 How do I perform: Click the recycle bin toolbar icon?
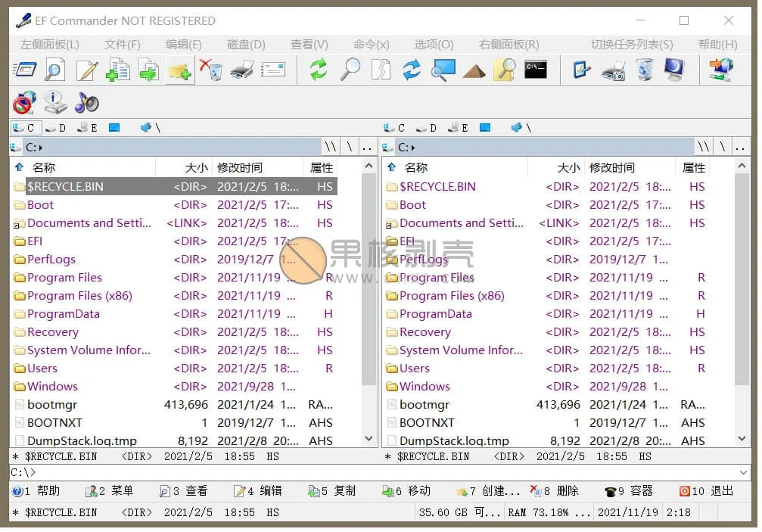pos(644,70)
